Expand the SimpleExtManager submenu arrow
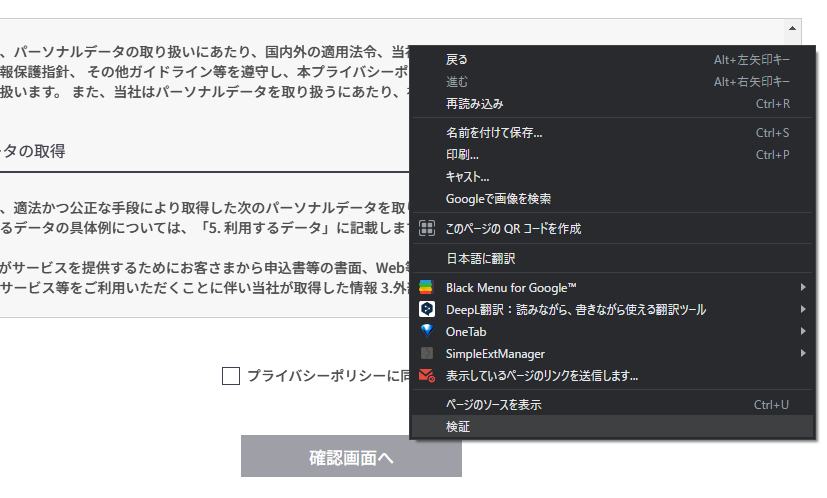This screenshot has width=827, height=498. 803,353
